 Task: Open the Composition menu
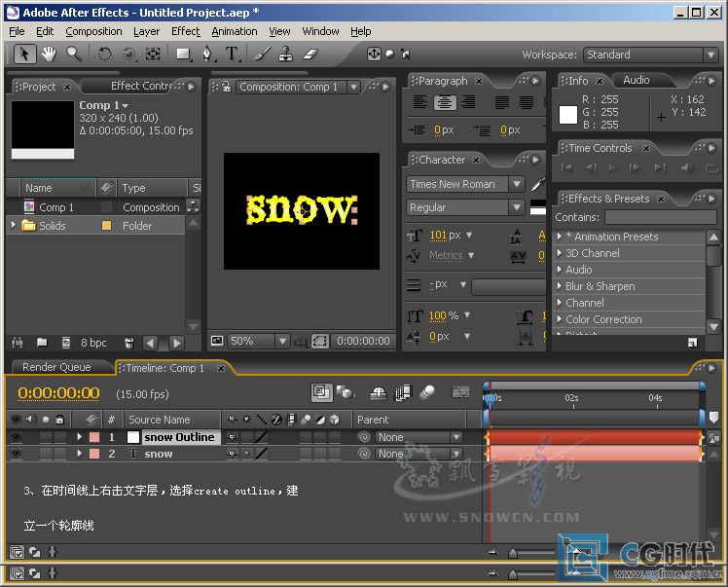pos(93,31)
